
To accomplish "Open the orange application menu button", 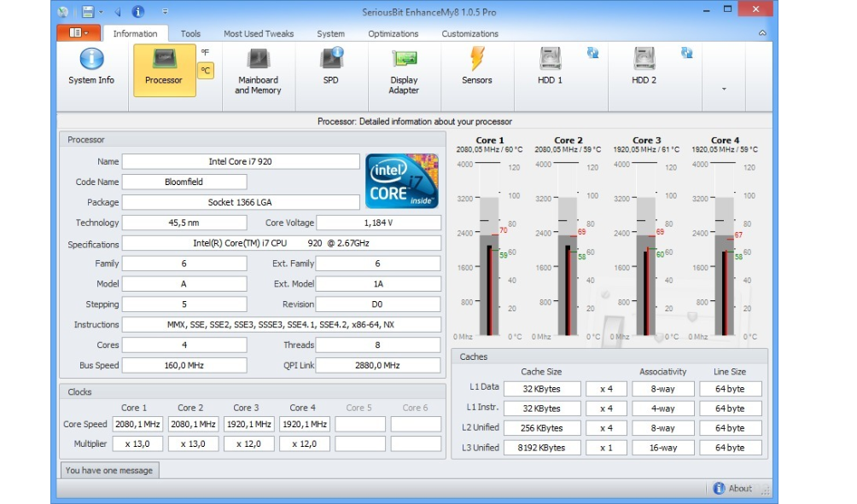I will pos(79,33).
